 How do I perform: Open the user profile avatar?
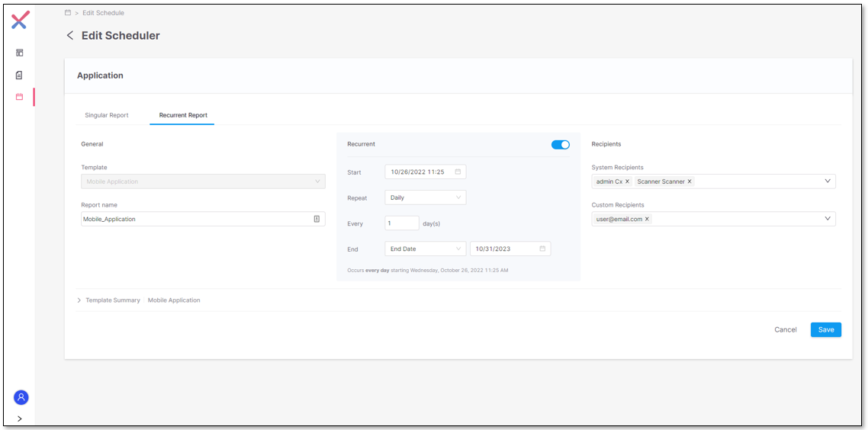click(x=21, y=397)
